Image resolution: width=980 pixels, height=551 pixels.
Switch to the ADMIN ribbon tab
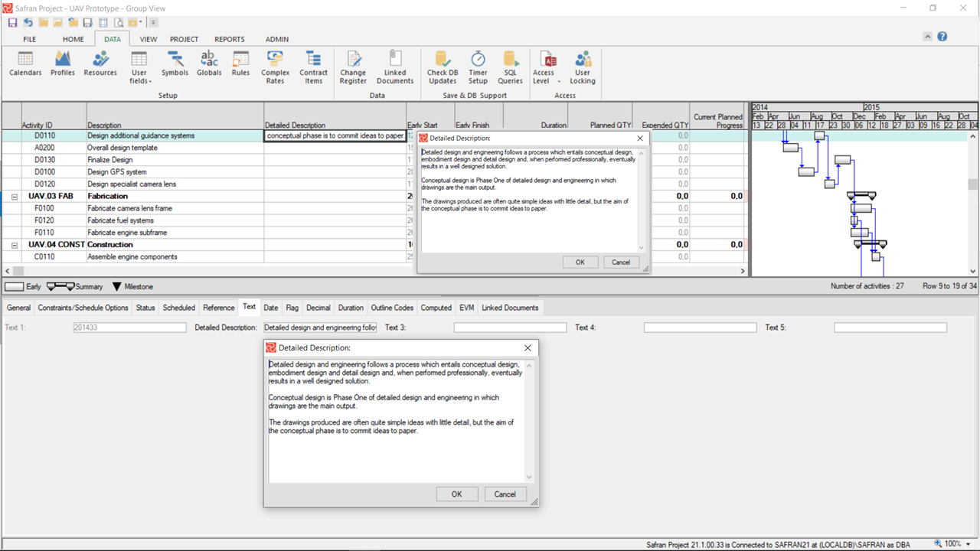tap(277, 39)
